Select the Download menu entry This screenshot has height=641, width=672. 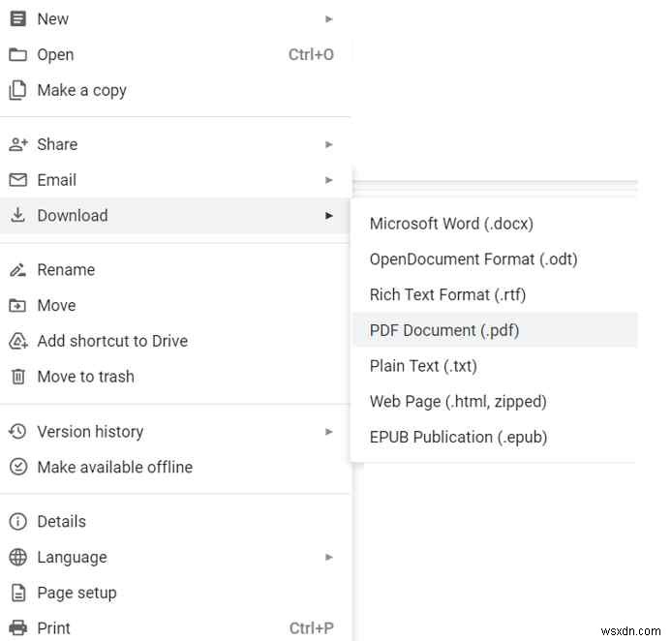[175, 216]
